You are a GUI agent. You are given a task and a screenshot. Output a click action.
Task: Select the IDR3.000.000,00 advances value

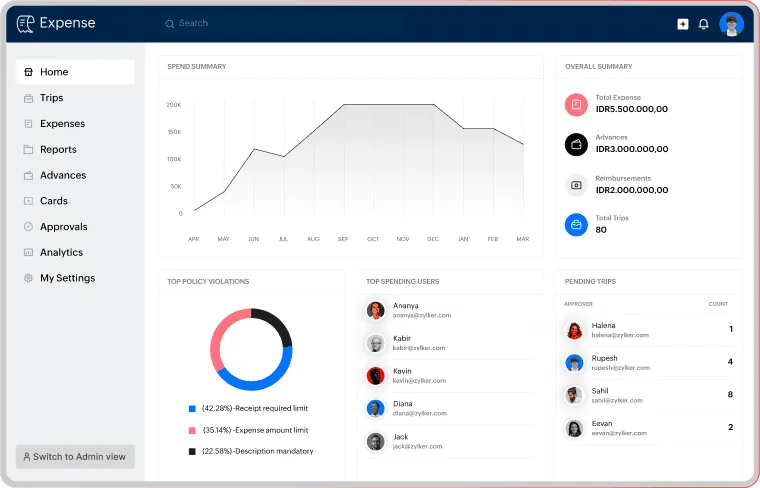632,149
